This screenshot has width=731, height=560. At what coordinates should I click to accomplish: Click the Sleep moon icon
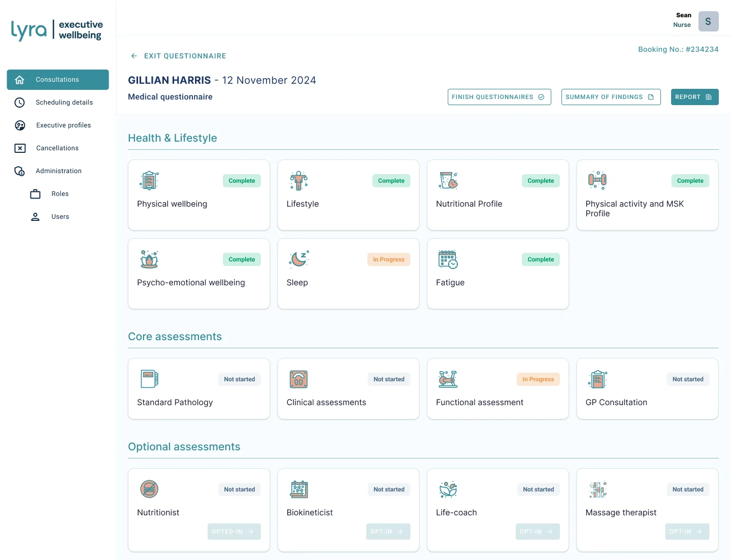pyautogui.click(x=298, y=259)
